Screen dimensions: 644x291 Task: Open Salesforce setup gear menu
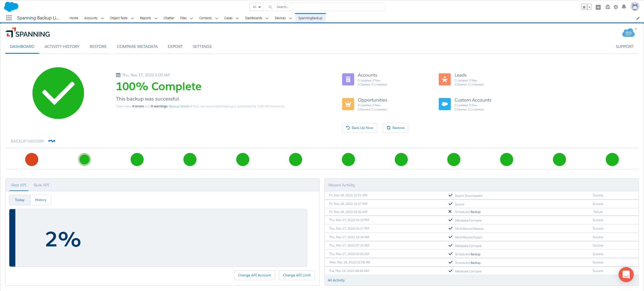[616, 7]
